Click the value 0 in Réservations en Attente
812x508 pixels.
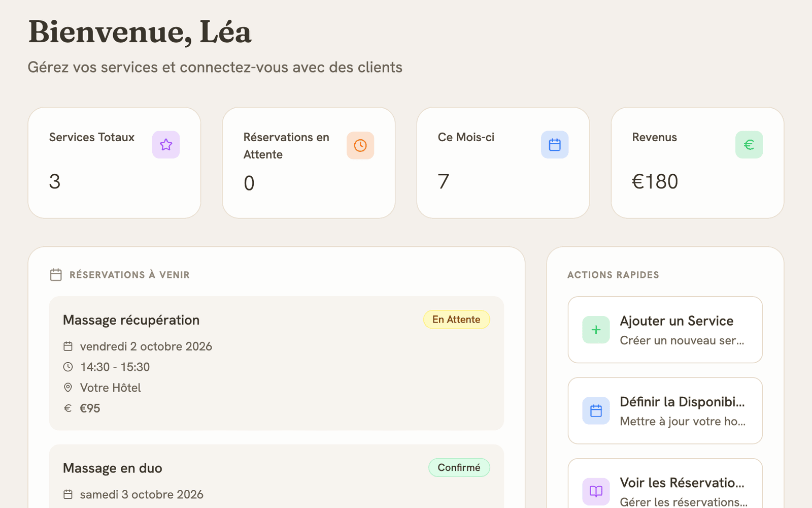249,183
